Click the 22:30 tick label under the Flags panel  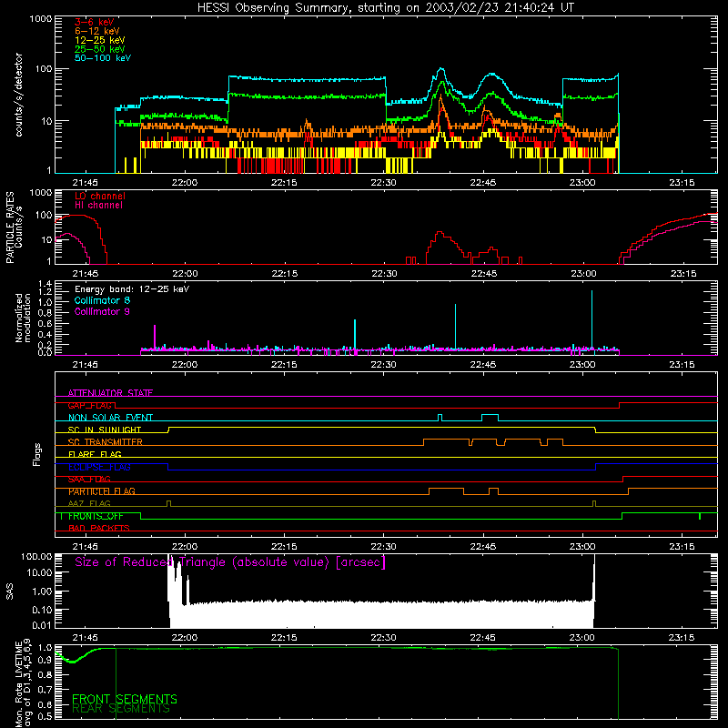point(383,547)
